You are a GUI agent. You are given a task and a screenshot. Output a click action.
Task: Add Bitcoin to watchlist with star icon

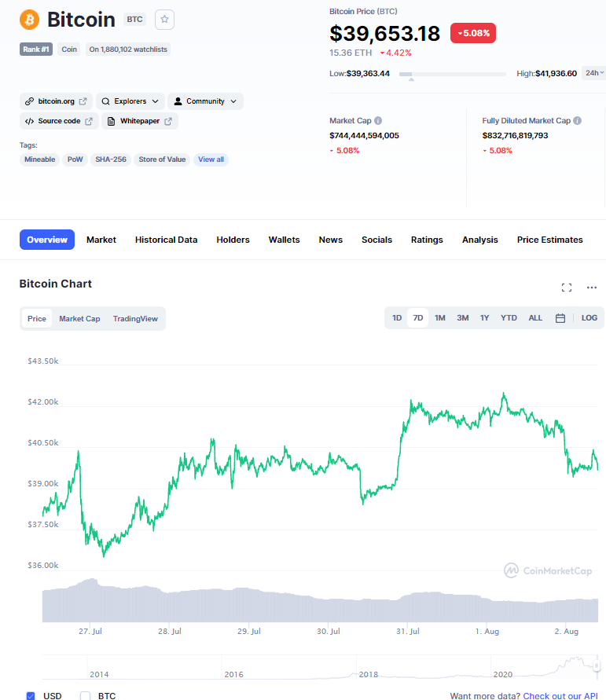(x=164, y=20)
